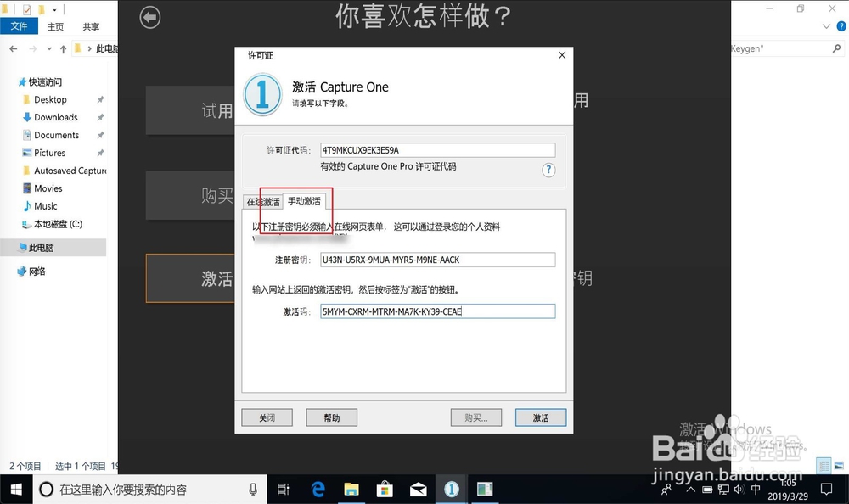Click the help question mark in dialog
This screenshot has height=504, width=849.
click(548, 170)
